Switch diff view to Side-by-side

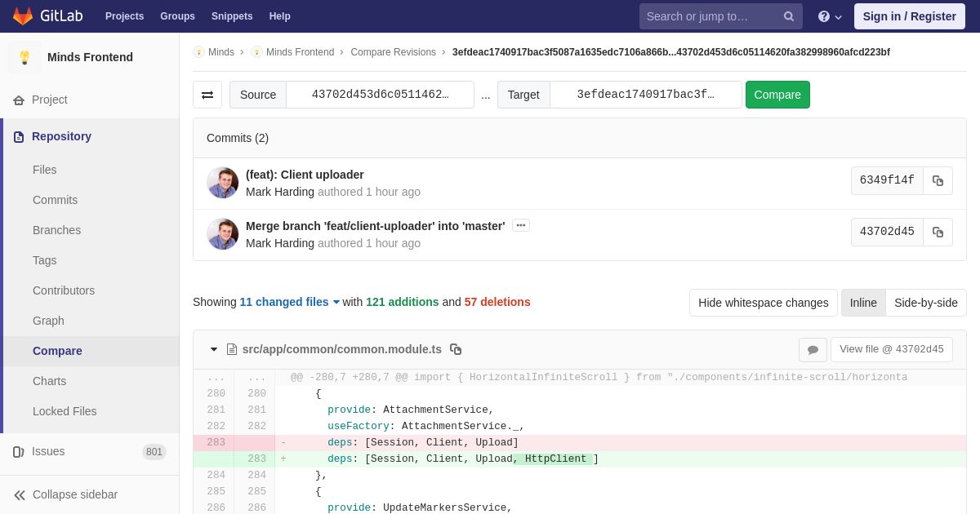926,303
